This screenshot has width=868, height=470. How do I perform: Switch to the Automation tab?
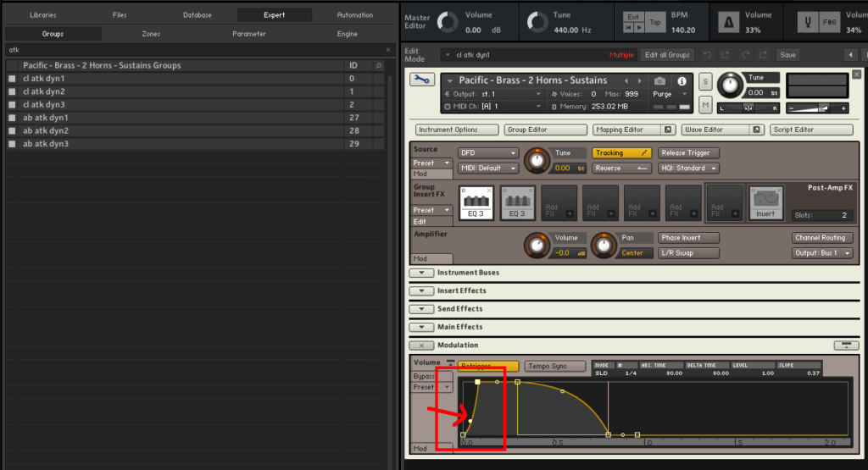tap(355, 15)
